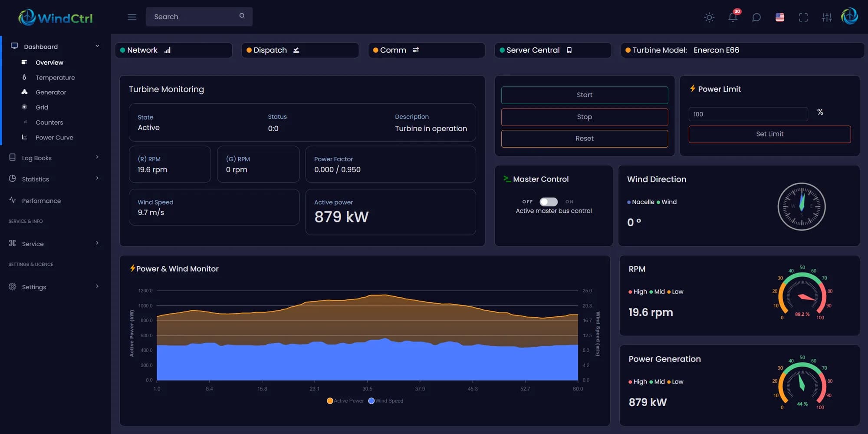Toggle High legend in Power Generation card
The height and width of the screenshot is (434, 868).
638,381
